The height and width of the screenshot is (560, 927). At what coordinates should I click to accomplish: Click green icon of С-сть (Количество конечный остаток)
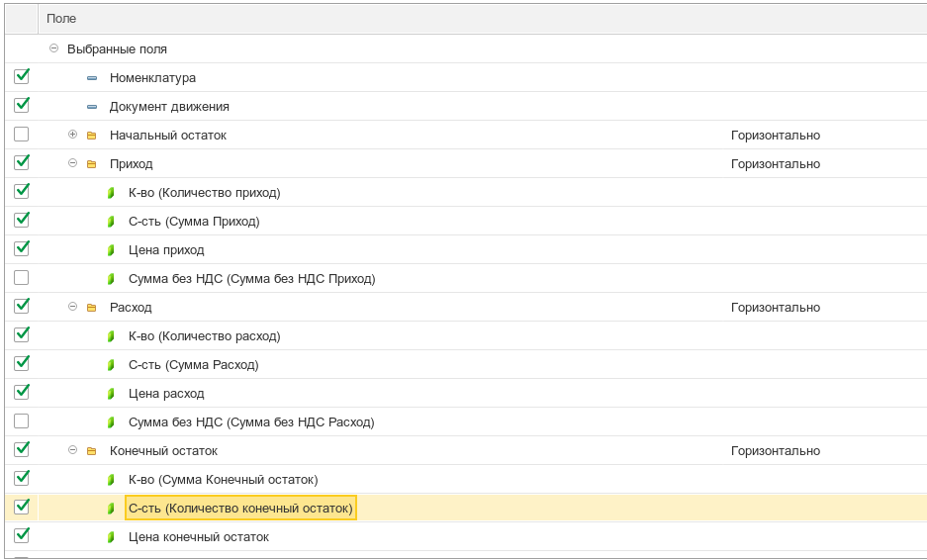(111, 509)
